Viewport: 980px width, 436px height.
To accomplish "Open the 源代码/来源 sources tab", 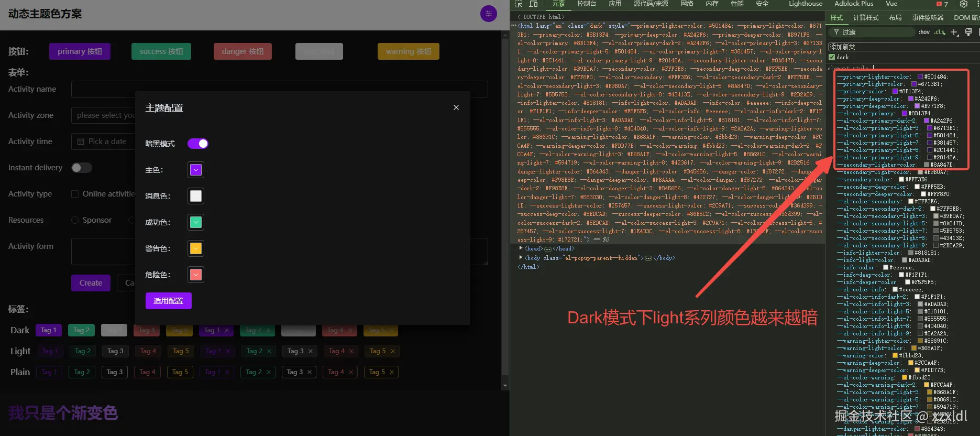I will point(651,4).
